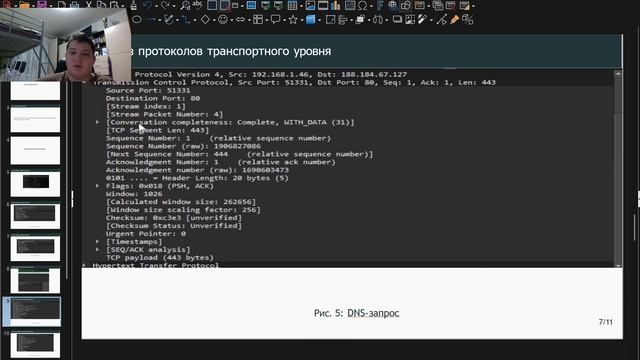Select the Connectors tool

coord(186,20)
